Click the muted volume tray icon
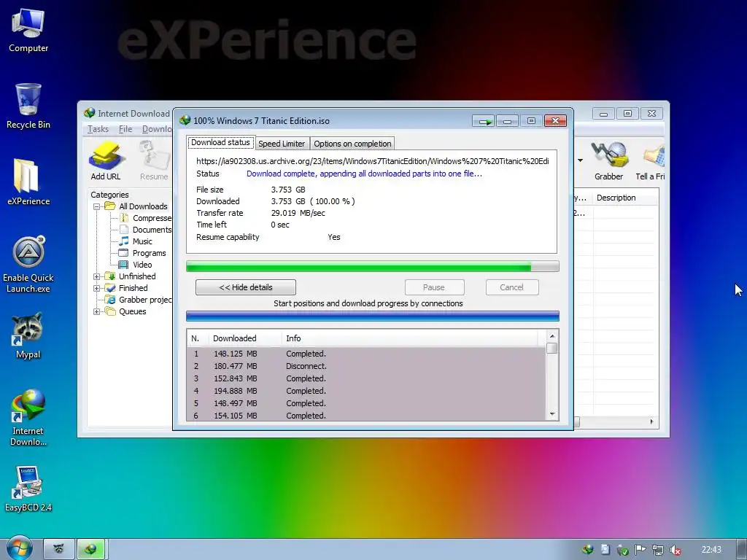 [x=675, y=550]
